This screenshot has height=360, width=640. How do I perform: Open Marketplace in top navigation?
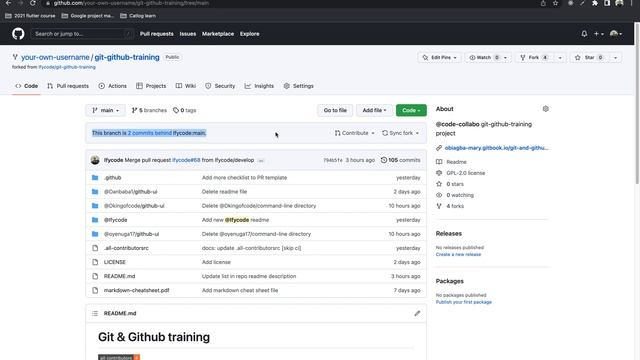point(218,34)
